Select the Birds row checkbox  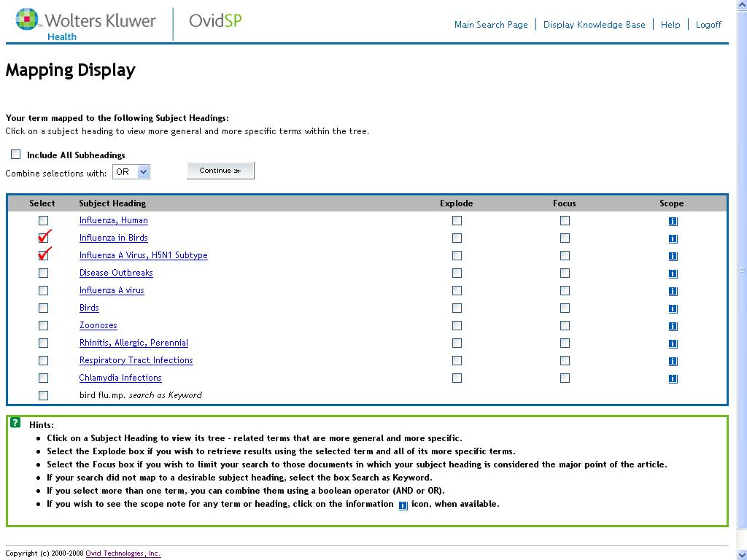point(43,308)
